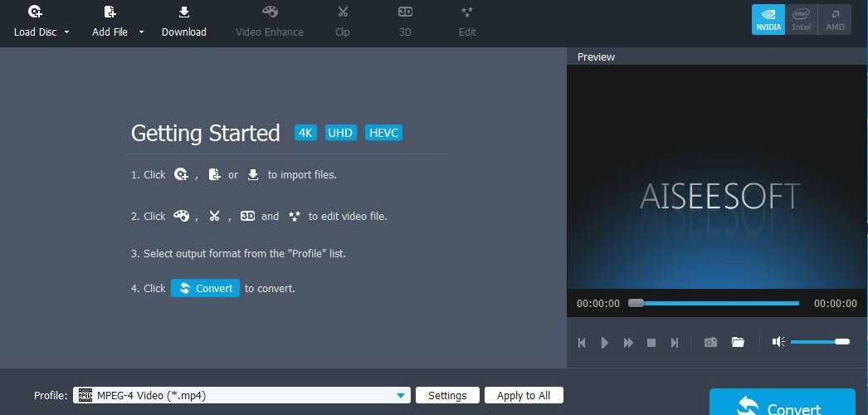Open the Profile format dropdown
The width and height of the screenshot is (868, 415).
(242, 396)
